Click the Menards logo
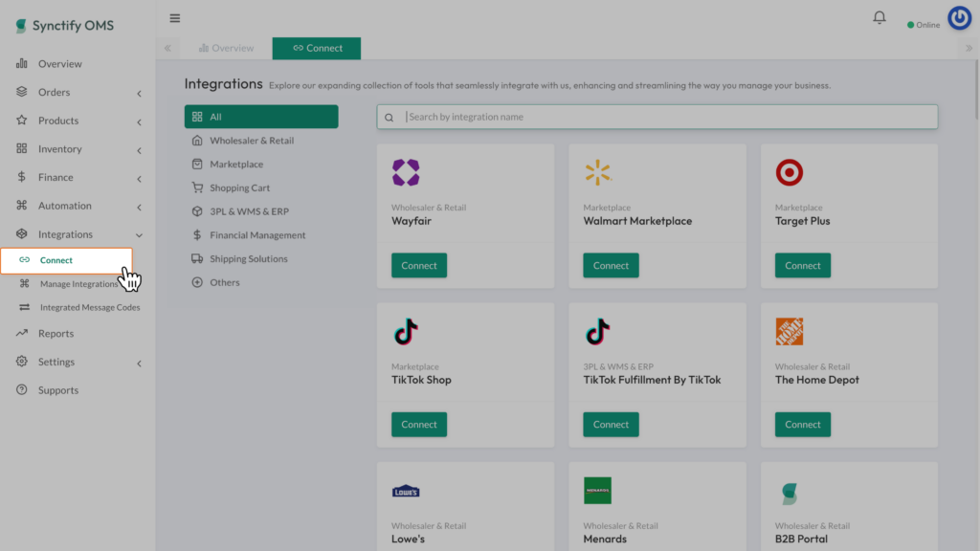Viewport: 980px width, 551px height. pos(597,491)
